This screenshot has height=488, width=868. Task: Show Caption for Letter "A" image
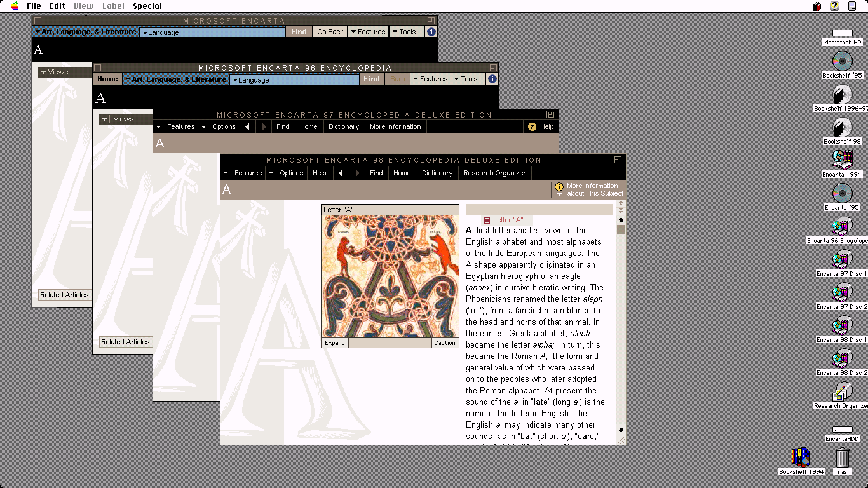[445, 343]
